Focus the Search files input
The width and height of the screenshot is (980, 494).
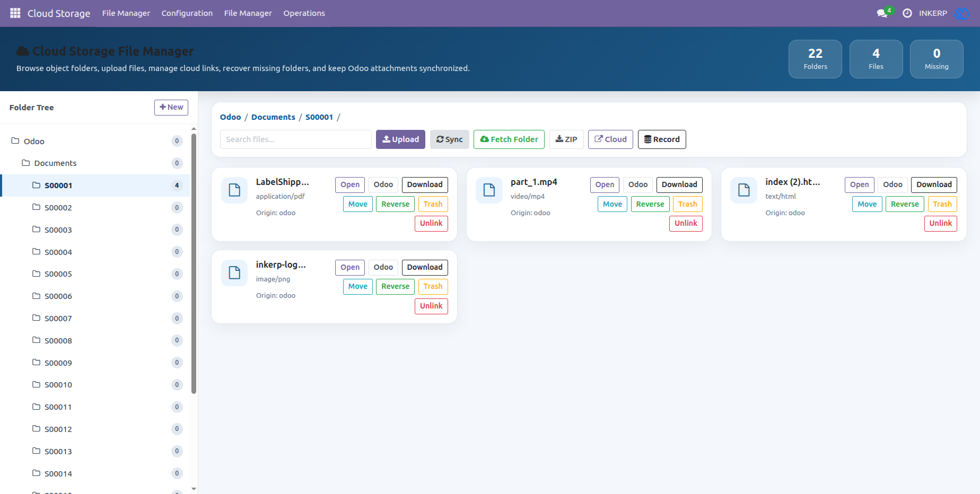click(296, 139)
